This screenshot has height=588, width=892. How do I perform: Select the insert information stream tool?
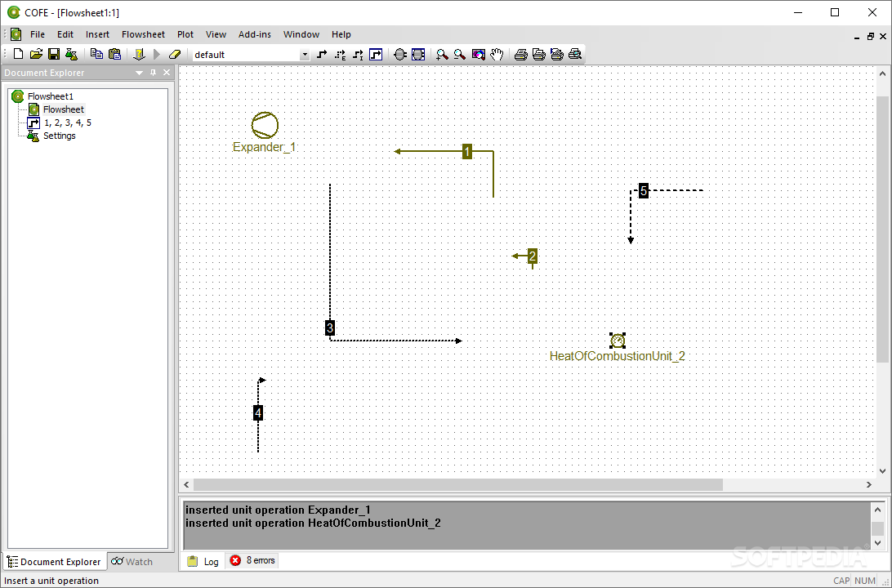358,54
